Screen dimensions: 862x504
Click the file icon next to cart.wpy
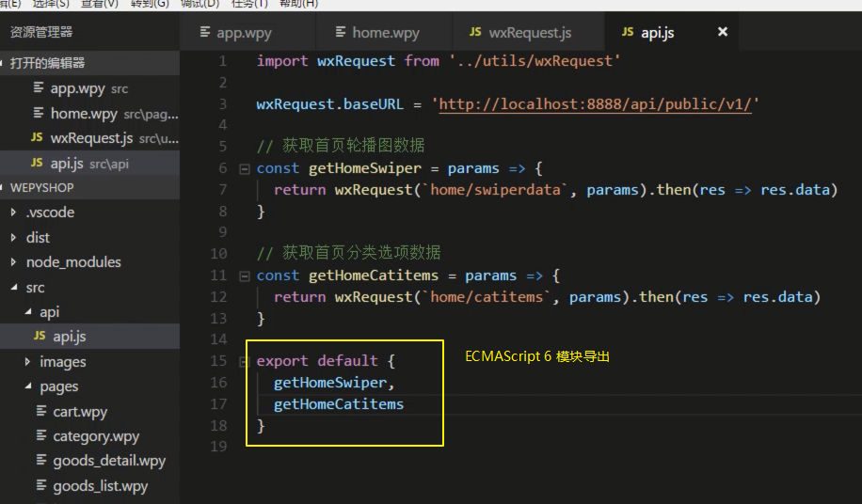click(41, 411)
